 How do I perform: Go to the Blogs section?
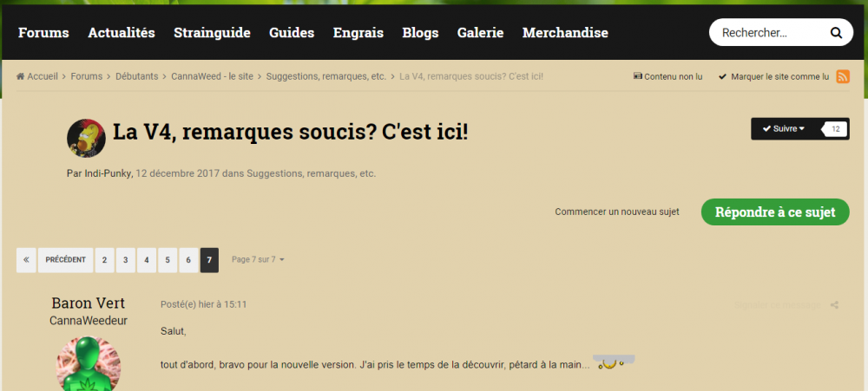tap(420, 33)
